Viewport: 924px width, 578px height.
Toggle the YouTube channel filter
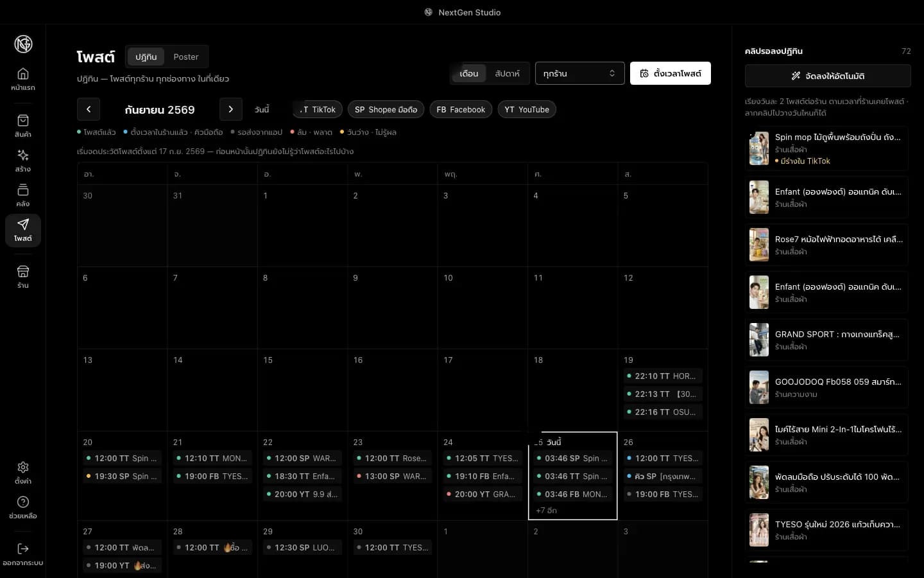[527, 110]
